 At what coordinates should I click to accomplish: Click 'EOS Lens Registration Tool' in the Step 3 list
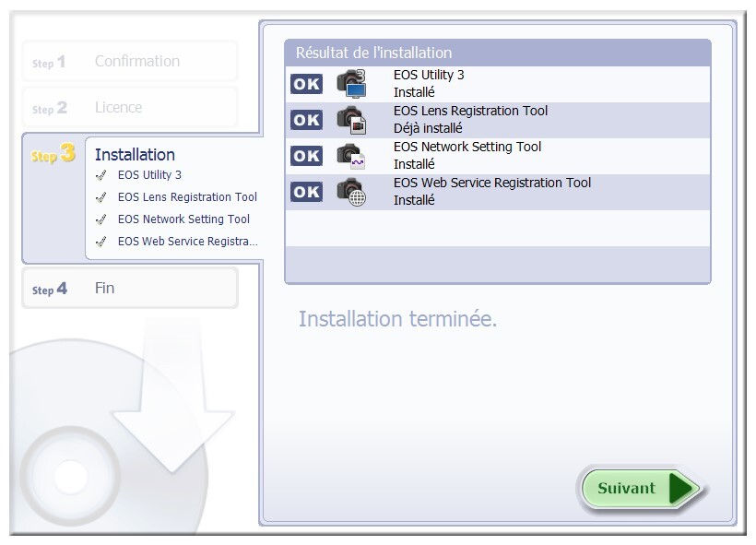point(187,196)
